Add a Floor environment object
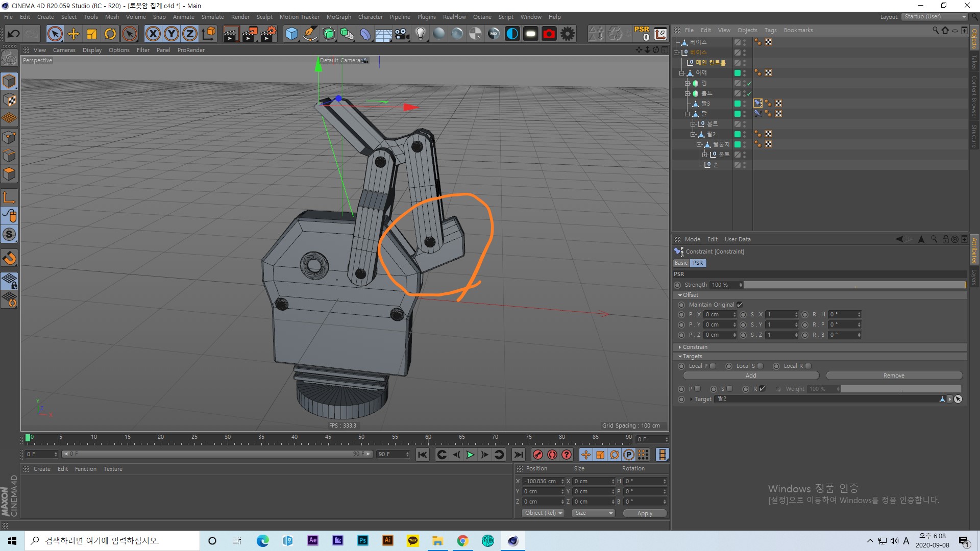 [x=383, y=34]
